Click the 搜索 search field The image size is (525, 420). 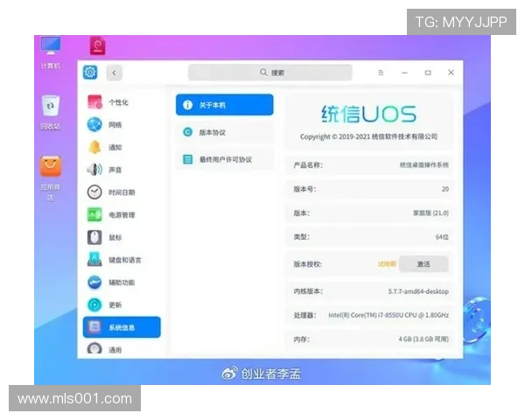[269, 73]
